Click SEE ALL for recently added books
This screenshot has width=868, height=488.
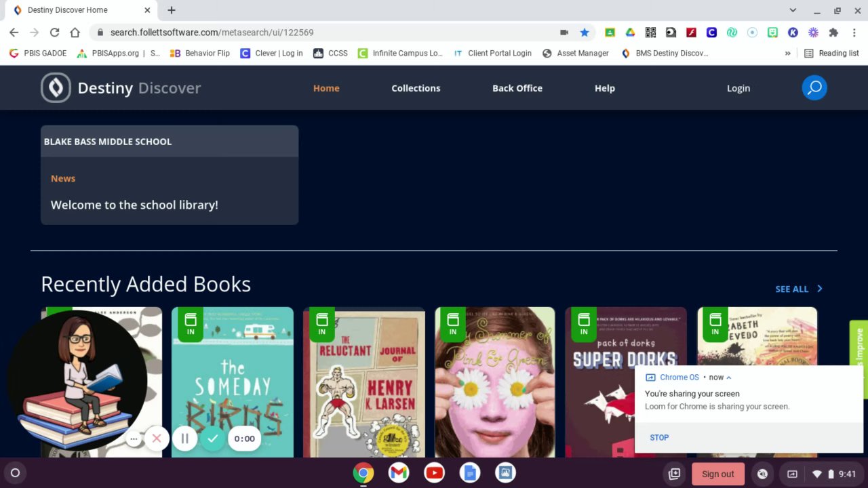[792, 289]
